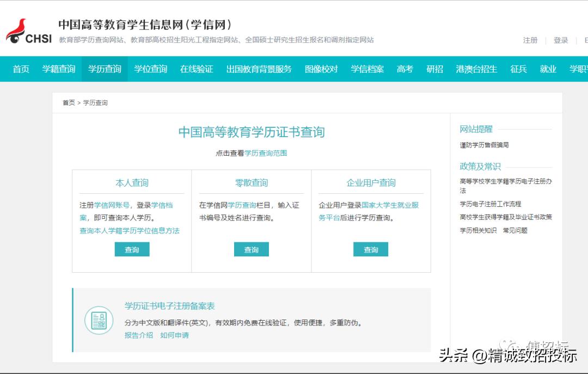Screen dimensions: 588x374
Task: Open the 征兵 tab
Action: tap(518, 70)
